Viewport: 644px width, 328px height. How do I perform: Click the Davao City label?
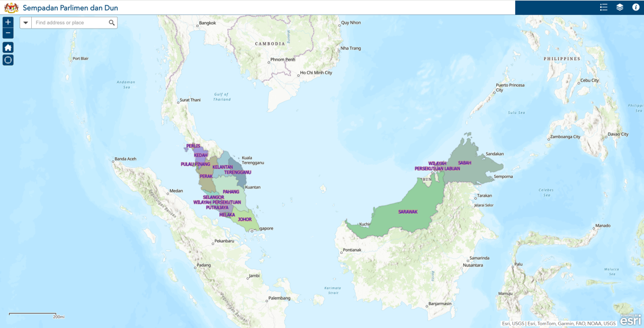(618, 135)
